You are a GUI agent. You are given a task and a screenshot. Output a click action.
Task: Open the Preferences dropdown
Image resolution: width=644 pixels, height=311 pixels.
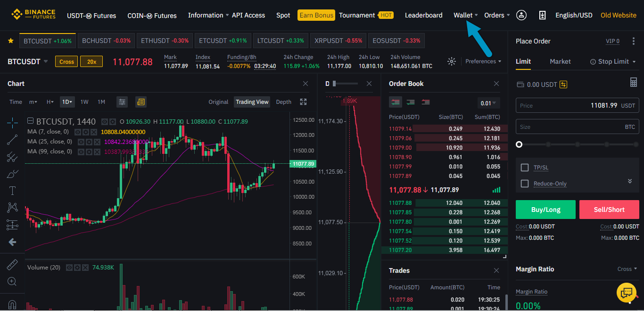click(x=483, y=61)
